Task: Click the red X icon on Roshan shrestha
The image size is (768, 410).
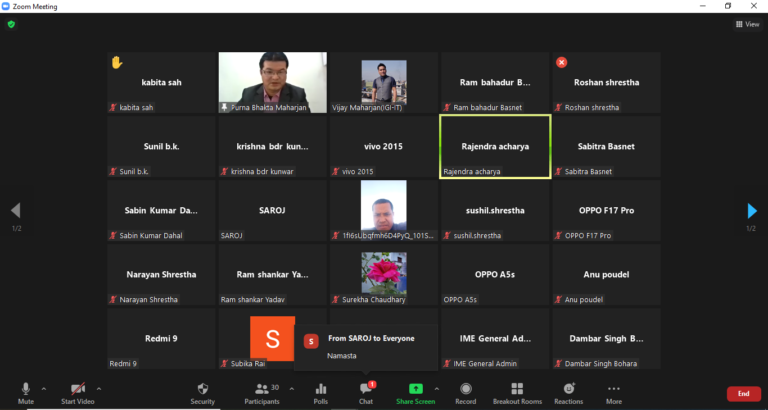Action: (x=561, y=62)
